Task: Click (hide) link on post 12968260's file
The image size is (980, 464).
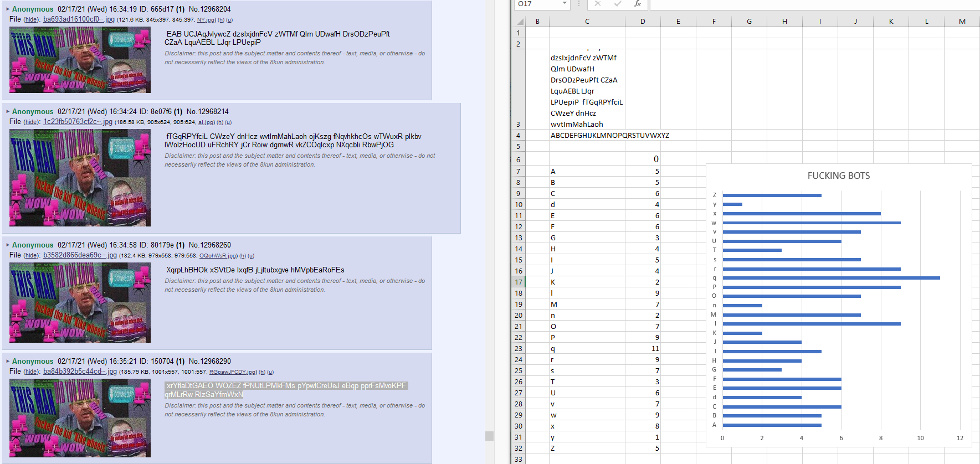Action: click(32, 256)
